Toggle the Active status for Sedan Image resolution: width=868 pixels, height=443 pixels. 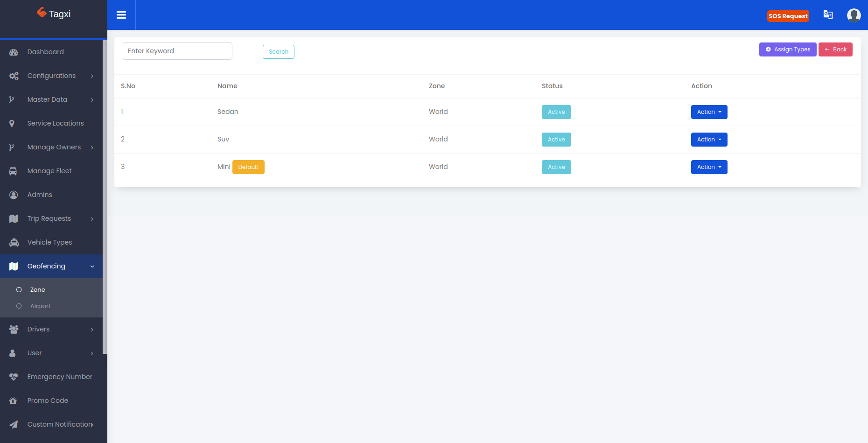point(556,112)
